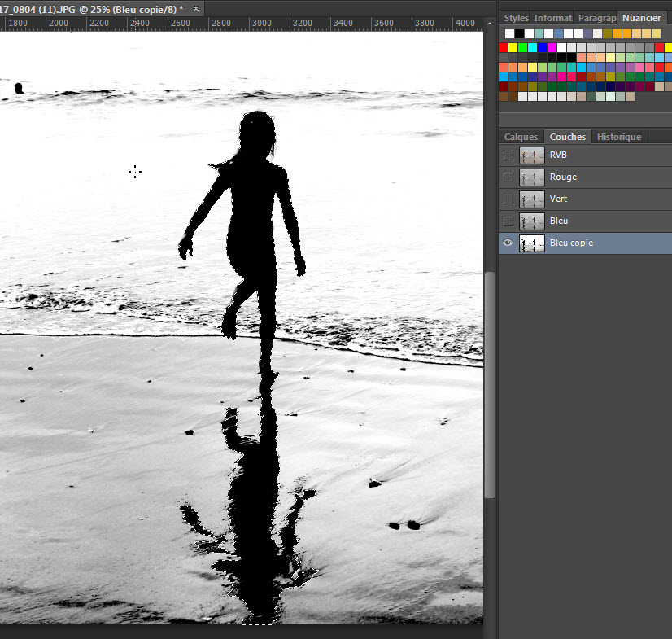
Task: Show the RVB composite channel visibility
Action: pos(508,155)
